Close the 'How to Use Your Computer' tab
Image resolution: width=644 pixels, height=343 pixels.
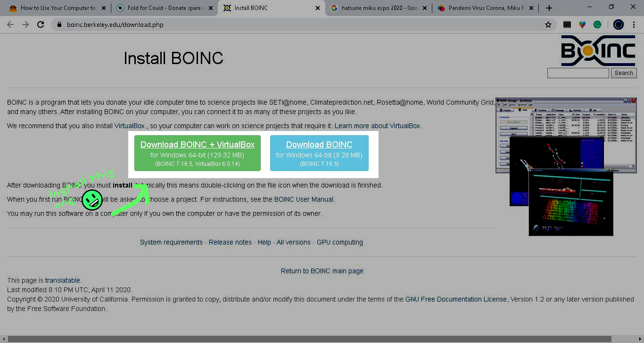(x=104, y=8)
